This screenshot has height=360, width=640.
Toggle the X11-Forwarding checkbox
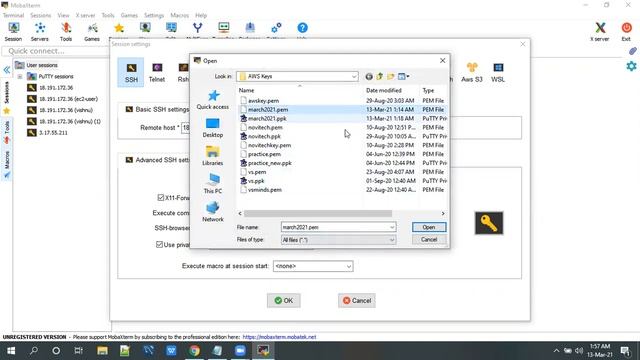tap(160, 198)
